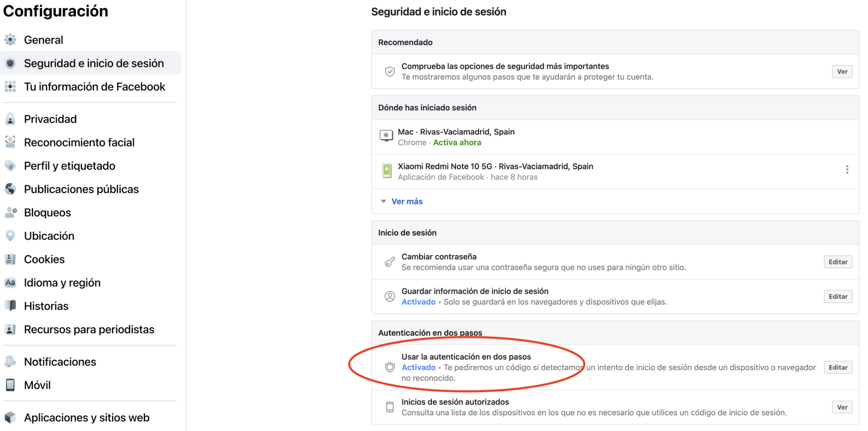
Task: Expand Ver más sessions list
Action: [407, 202]
